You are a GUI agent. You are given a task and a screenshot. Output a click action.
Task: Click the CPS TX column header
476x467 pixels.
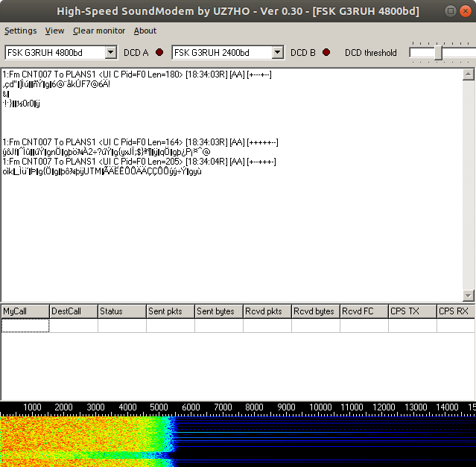click(413, 311)
